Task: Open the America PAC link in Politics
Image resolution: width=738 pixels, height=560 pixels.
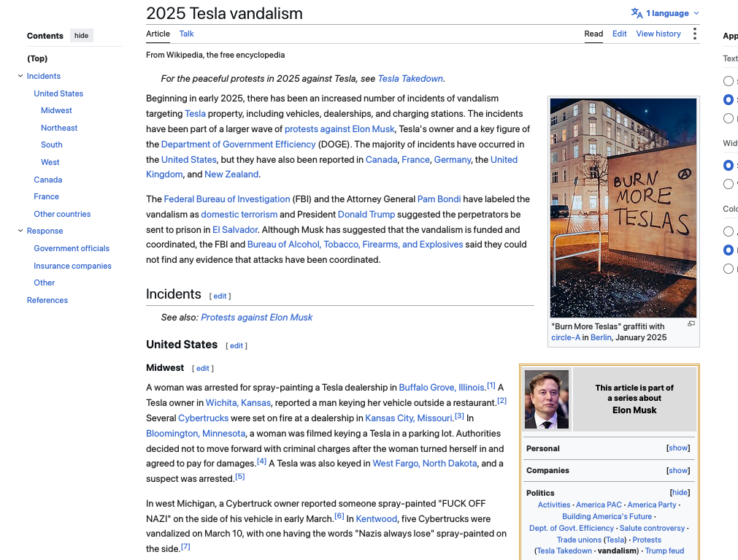Action: tap(599, 505)
